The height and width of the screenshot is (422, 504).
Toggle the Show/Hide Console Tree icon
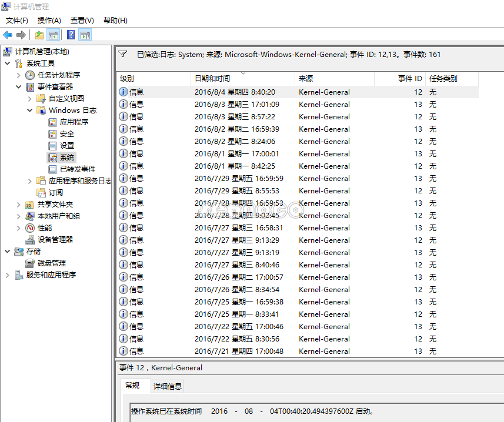pos(54,35)
